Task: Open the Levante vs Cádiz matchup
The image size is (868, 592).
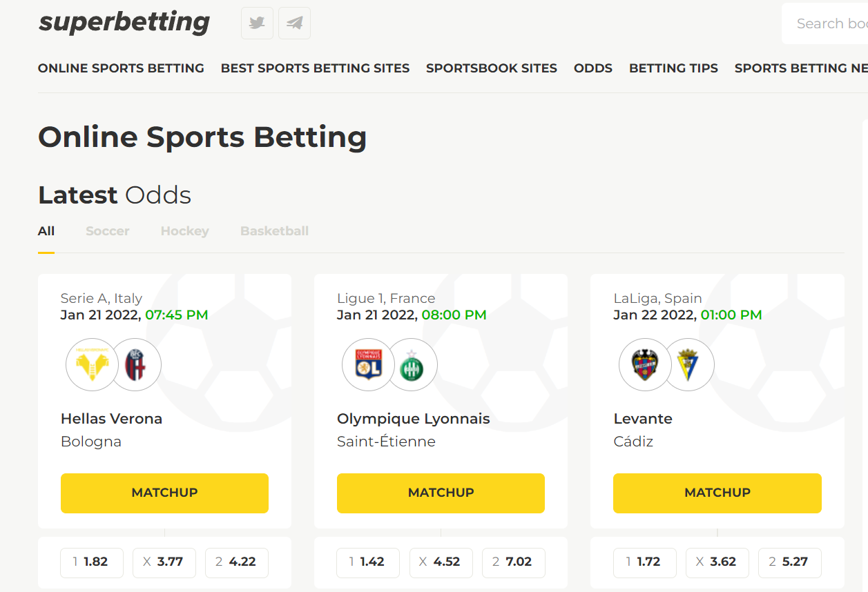Action: coord(717,493)
